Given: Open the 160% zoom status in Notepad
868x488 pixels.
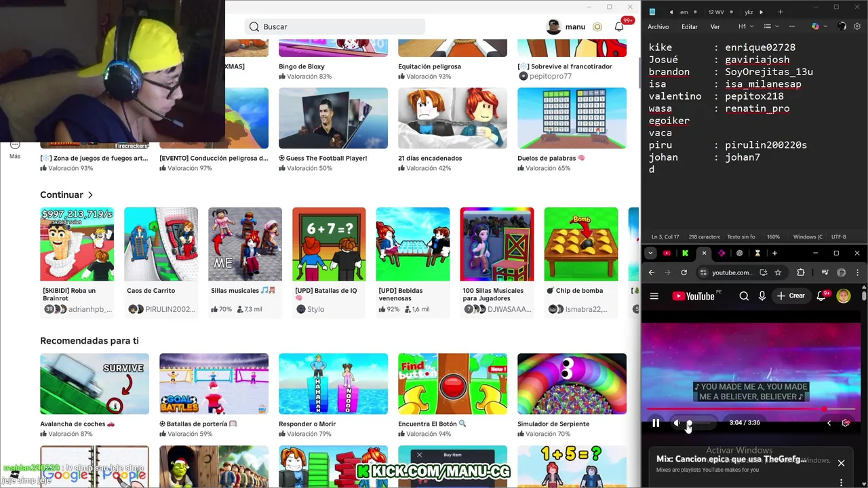Looking at the screenshot, I should [x=773, y=237].
